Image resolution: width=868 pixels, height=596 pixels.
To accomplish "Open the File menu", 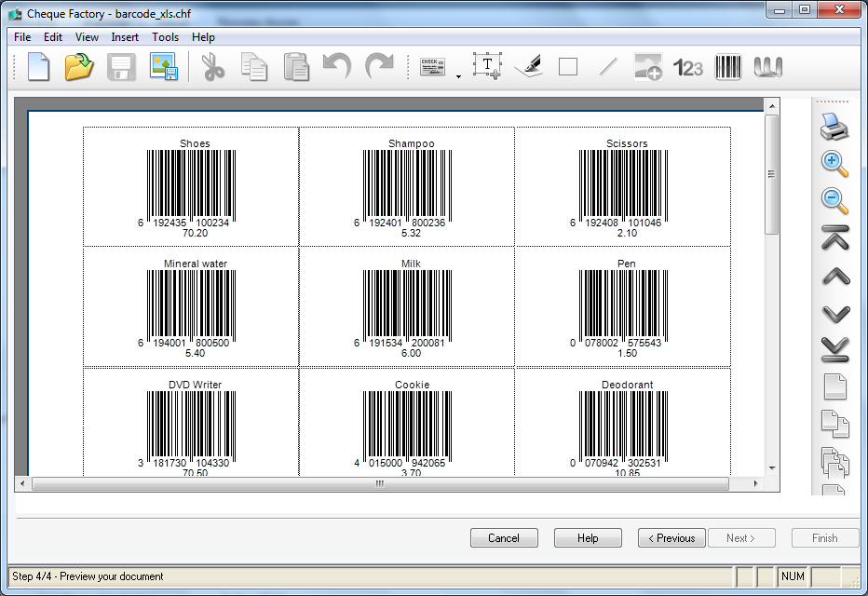I will [22, 37].
